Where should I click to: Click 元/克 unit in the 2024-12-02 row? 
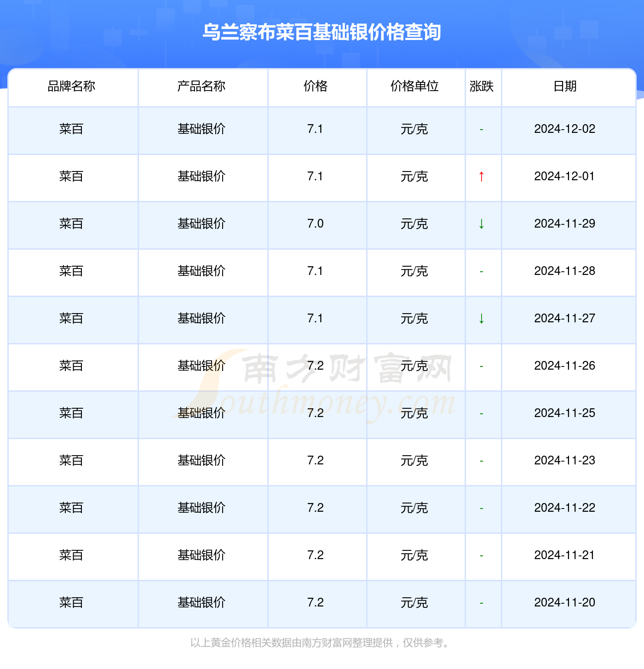click(414, 129)
